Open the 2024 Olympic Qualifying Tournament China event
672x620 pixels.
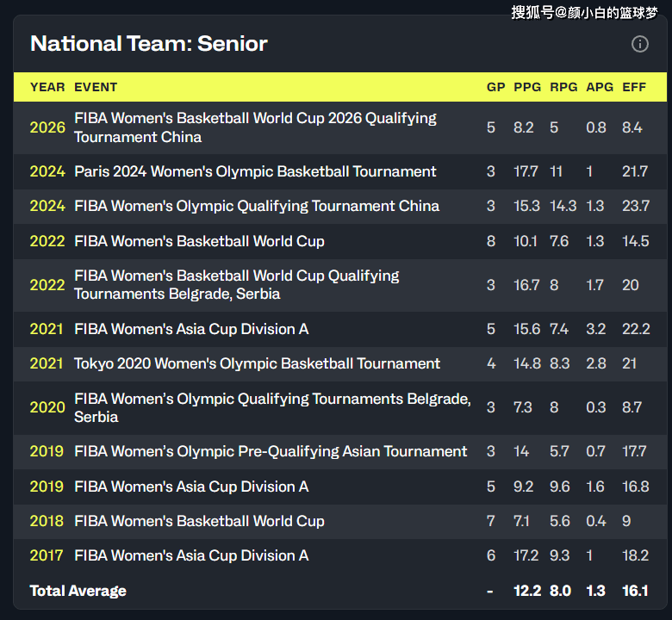tap(257, 207)
